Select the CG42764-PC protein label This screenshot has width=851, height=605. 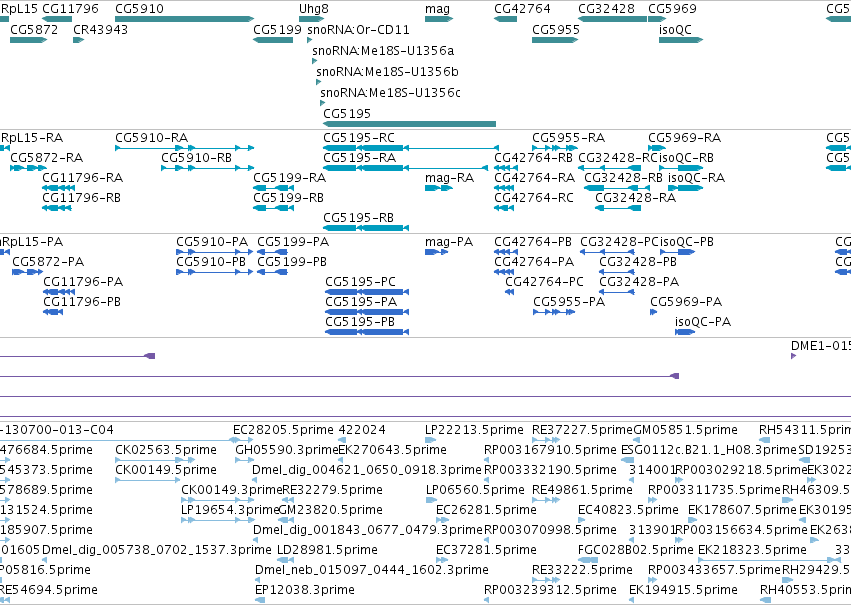pyautogui.click(x=544, y=282)
